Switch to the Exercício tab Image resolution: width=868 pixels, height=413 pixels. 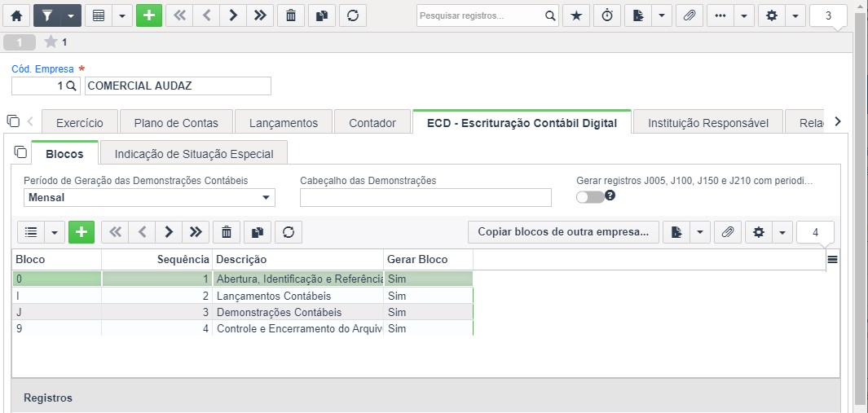[x=80, y=123]
